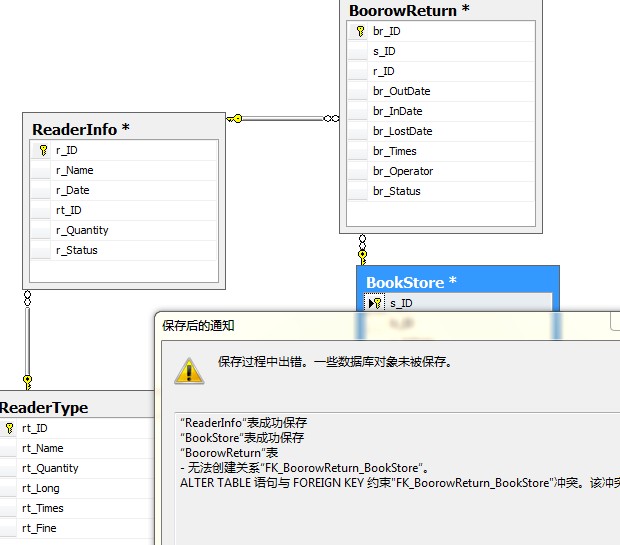Click the ALTER TABLE conflict message line
Viewport: 620px width, 545px height.
point(400,483)
